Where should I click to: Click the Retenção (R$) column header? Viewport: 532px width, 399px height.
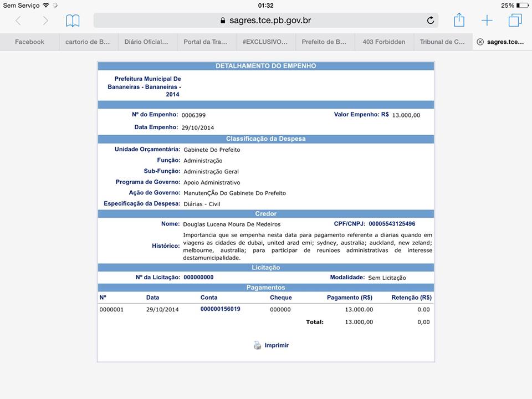(412, 298)
